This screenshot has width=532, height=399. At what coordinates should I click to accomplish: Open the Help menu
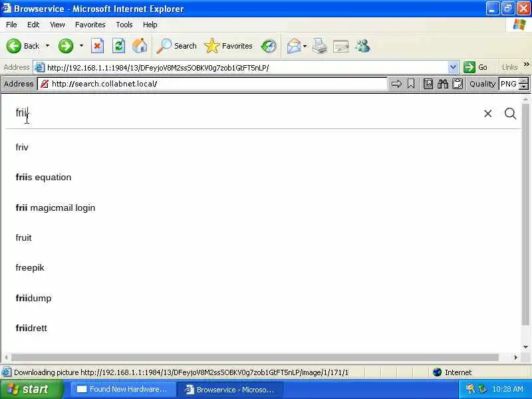pyautogui.click(x=150, y=25)
